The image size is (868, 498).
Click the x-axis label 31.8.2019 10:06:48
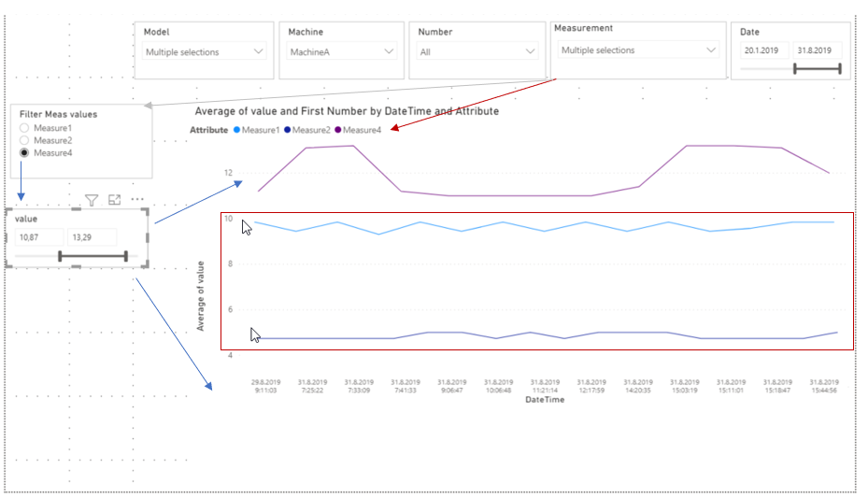click(x=498, y=386)
